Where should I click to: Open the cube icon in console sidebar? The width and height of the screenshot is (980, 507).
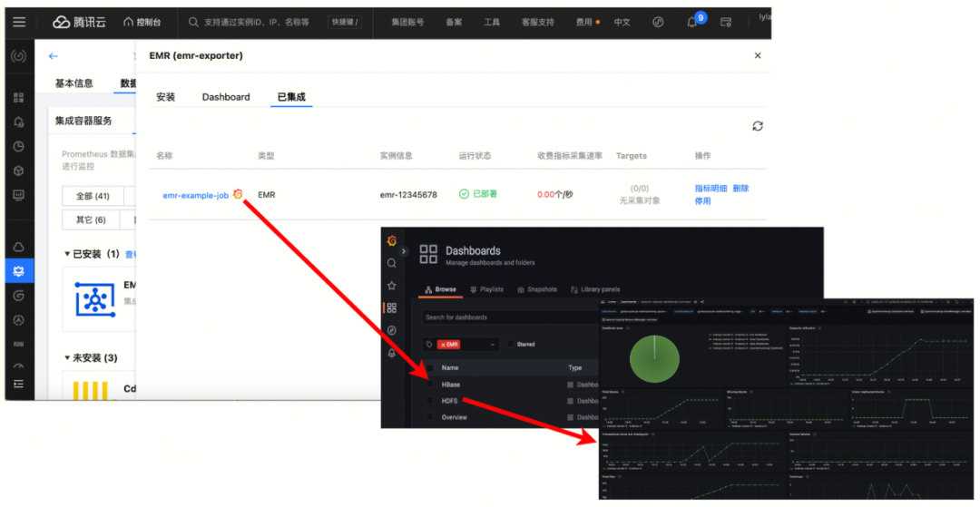[19, 171]
